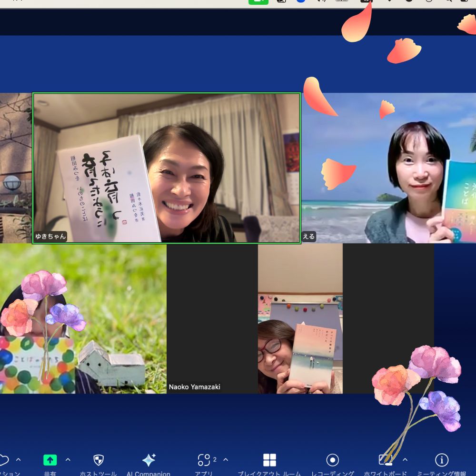Expand the chevron next to Whiteboard
This screenshot has width=476, height=476.
pyautogui.click(x=405, y=459)
